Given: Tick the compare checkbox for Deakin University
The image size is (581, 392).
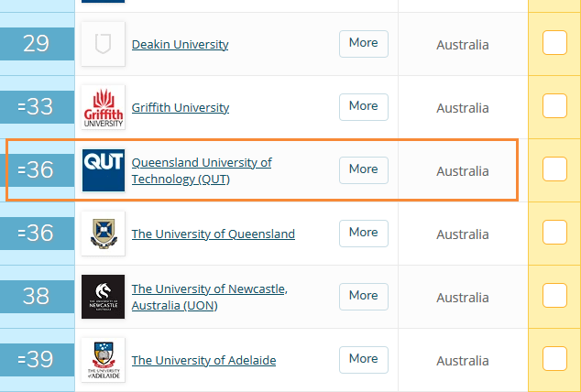Looking at the screenshot, I should coord(554,43).
